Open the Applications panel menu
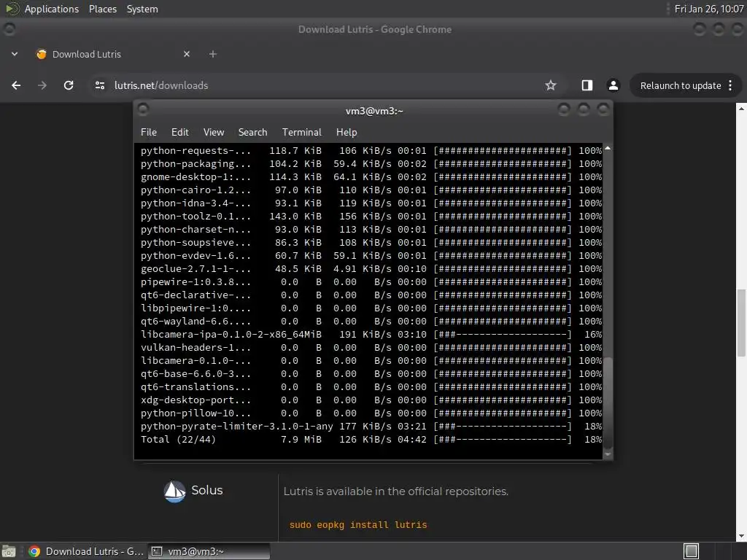 [x=52, y=9]
